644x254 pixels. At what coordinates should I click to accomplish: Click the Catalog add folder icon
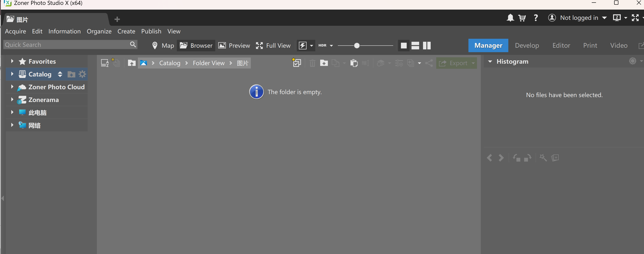click(x=71, y=74)
